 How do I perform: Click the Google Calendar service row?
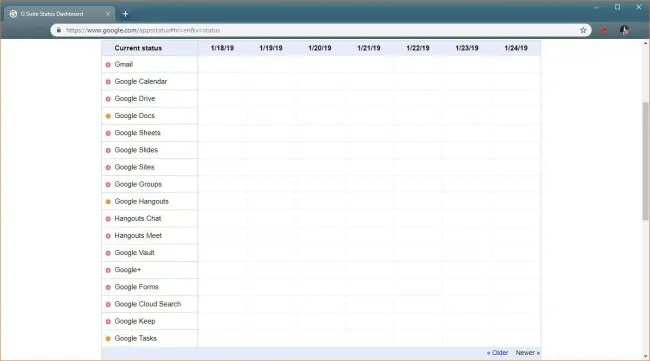[321, 82]
